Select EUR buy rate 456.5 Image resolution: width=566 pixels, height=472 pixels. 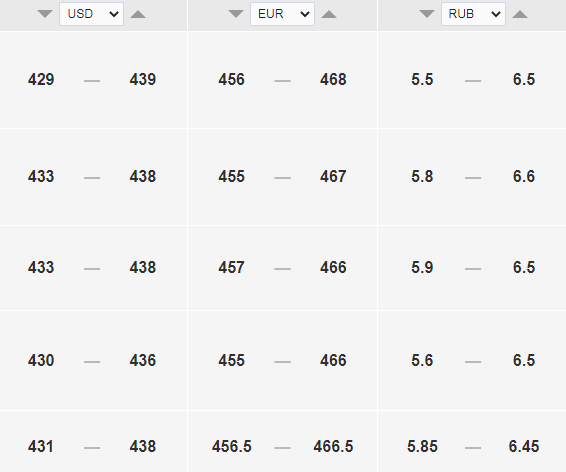click(x=231, y=446)
